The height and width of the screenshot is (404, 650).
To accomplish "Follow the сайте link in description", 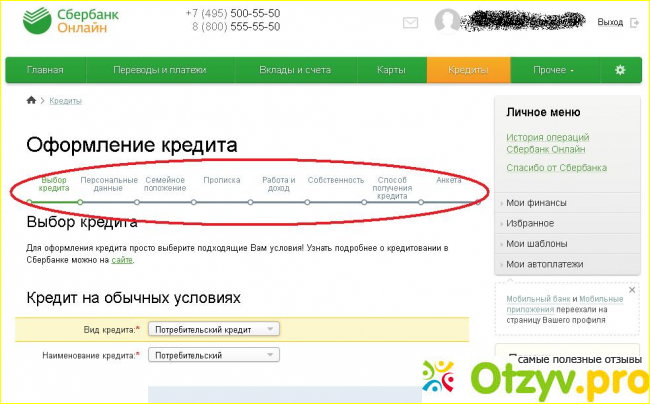I will (122, 260).
